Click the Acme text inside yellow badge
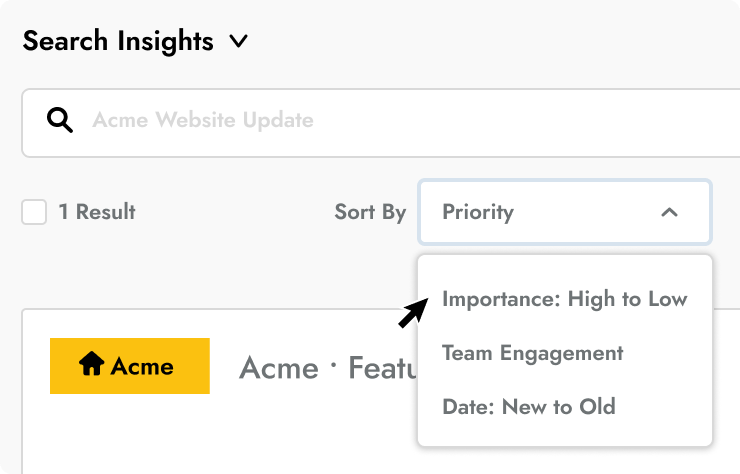The image size is (740, 474). coord(142,366)
